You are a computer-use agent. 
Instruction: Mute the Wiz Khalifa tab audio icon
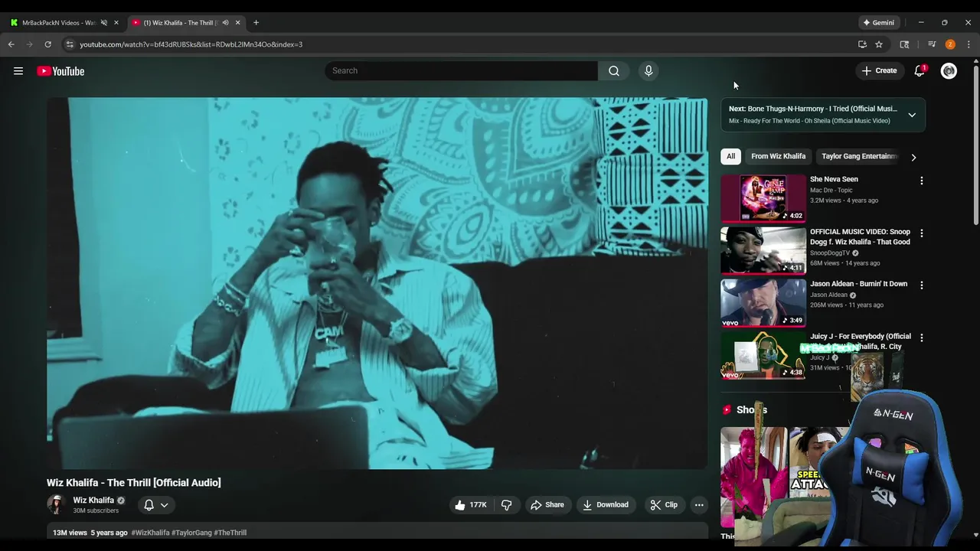(225, 22)
